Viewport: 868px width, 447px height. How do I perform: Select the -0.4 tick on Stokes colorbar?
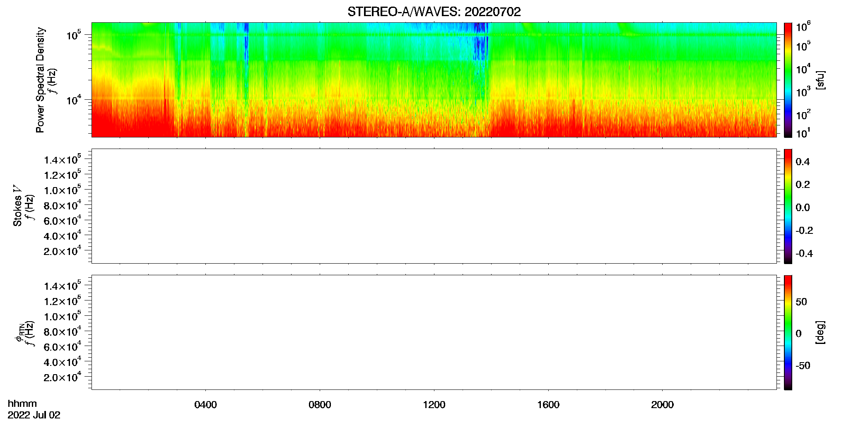pyautogui.click(x=804, y=254)
